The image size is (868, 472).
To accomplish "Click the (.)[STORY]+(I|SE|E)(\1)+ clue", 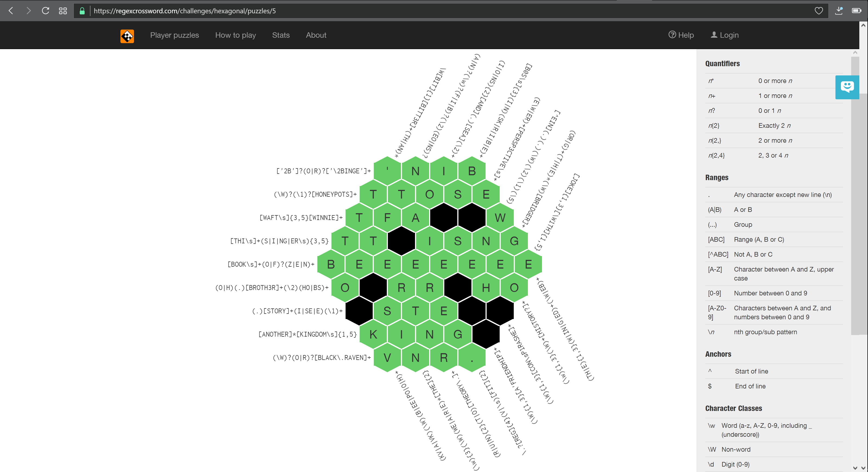I will click(297, 311).
